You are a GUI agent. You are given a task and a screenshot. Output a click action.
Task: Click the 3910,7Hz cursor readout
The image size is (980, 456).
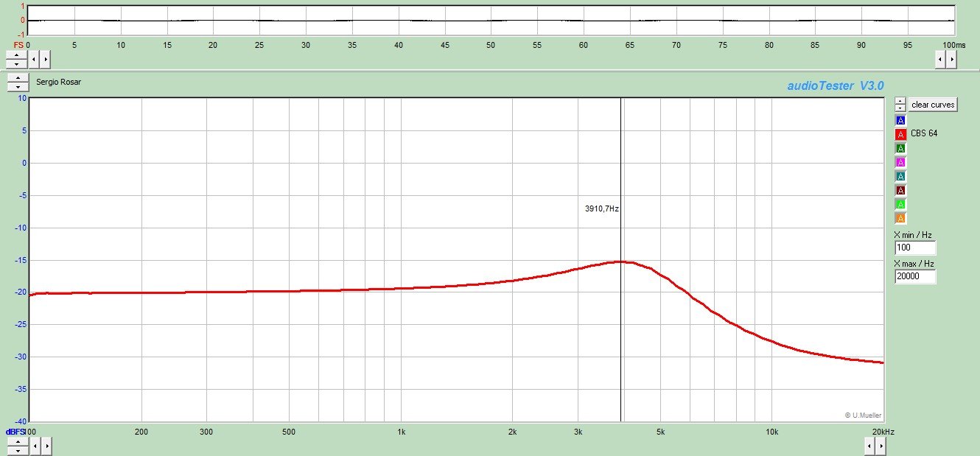click(x=602, y=209)
